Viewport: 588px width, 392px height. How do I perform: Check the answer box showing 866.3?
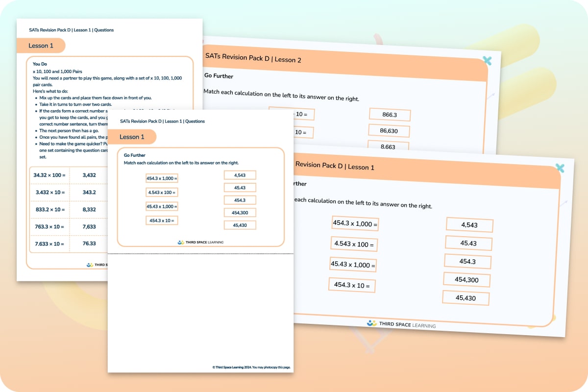click(x=390, y=114)
